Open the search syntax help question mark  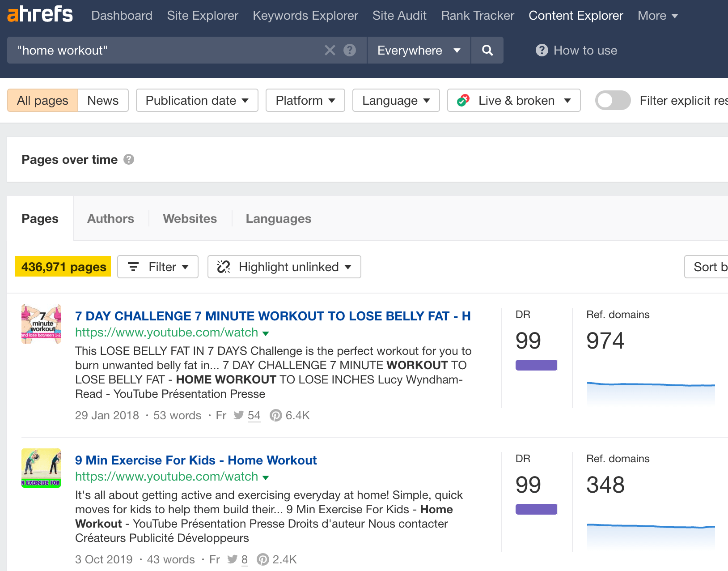(x=350, y=50)
